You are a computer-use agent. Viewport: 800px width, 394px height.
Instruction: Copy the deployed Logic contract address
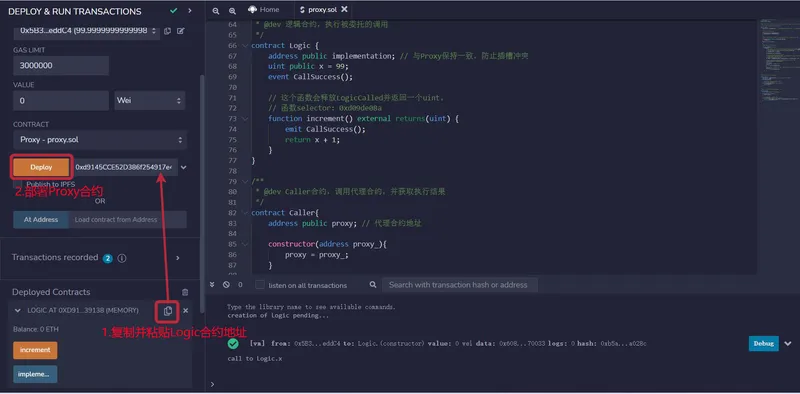coord(168,311)
